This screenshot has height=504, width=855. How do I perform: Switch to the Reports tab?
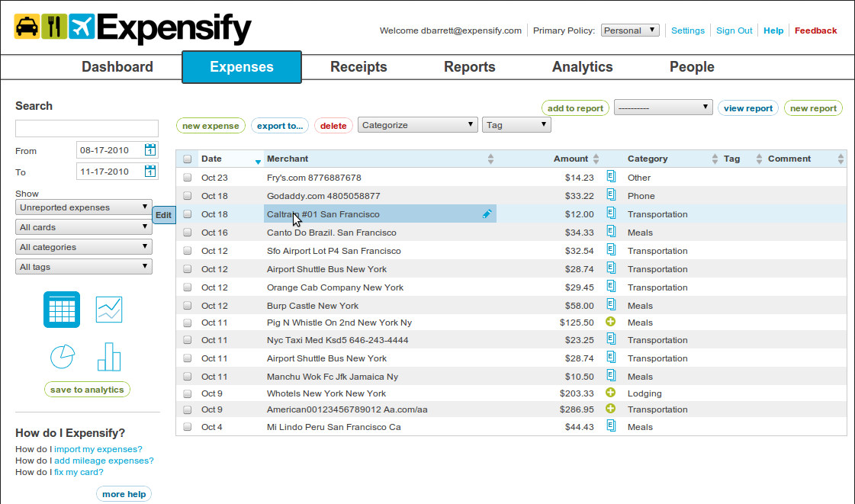pos(469,66)
